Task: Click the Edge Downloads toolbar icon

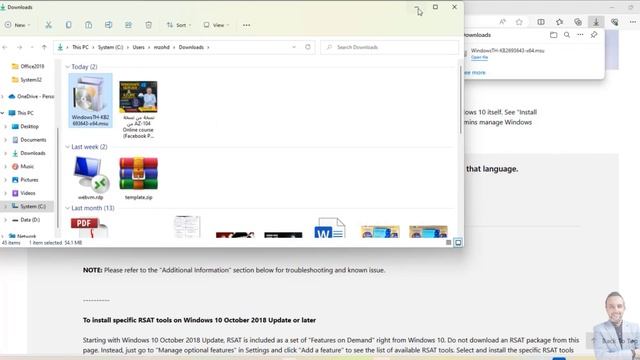Action: coord(596,22)
